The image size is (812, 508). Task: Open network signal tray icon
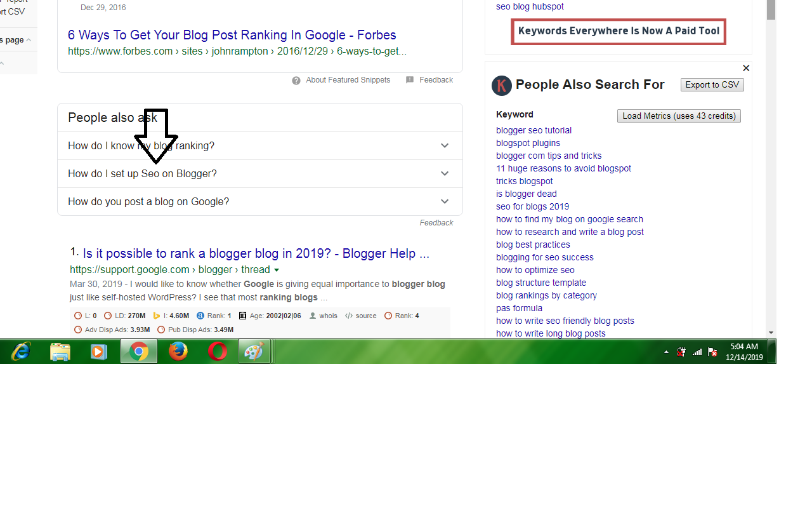[697, 352]
